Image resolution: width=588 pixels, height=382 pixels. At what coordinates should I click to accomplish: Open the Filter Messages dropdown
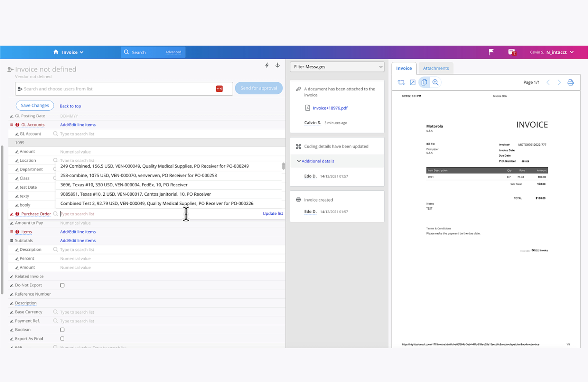pyautogui.click(x=337, y=67)
